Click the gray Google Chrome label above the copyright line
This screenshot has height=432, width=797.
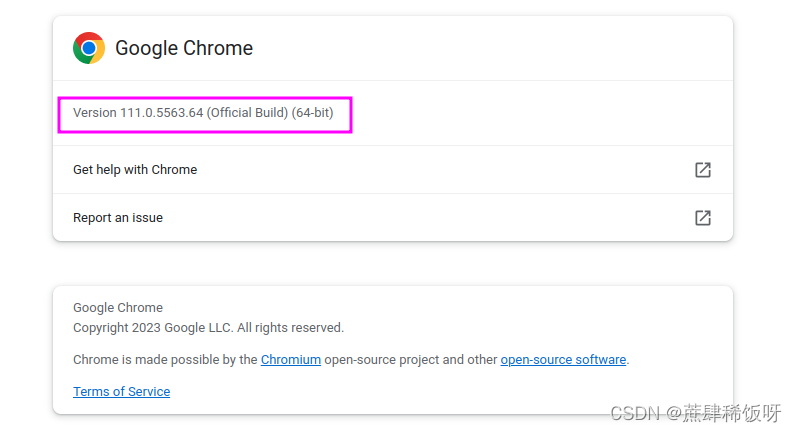click(x=118, y=307)
